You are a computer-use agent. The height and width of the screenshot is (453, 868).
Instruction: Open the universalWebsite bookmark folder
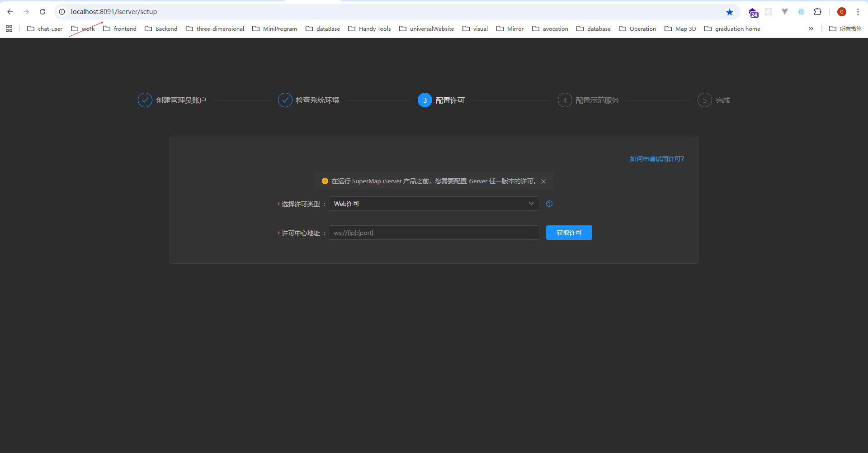[426, 29]
